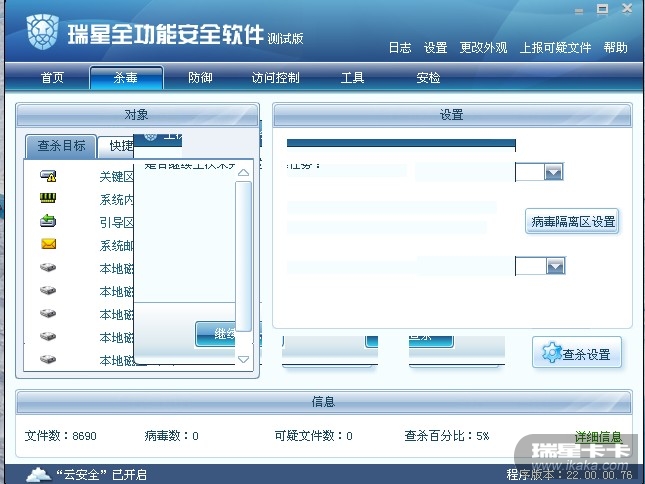The image size is (645, 484).
Task: Click the Rising lion shield logo
Action: click(42, 32)
